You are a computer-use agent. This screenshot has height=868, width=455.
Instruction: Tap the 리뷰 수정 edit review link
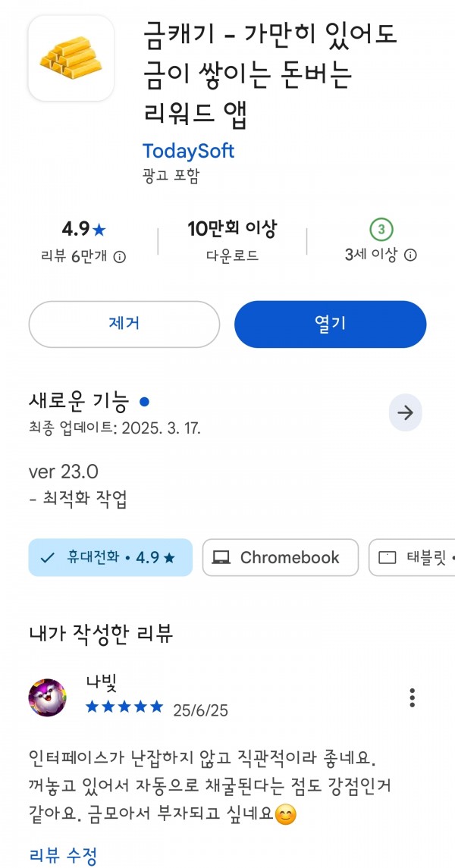(63, 854)
